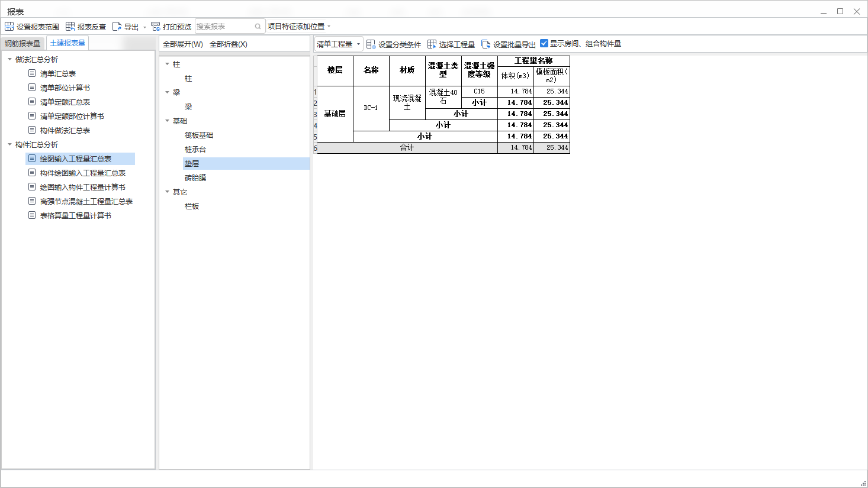Click the document icon beside 清单定额汇总表

[32, 102]
